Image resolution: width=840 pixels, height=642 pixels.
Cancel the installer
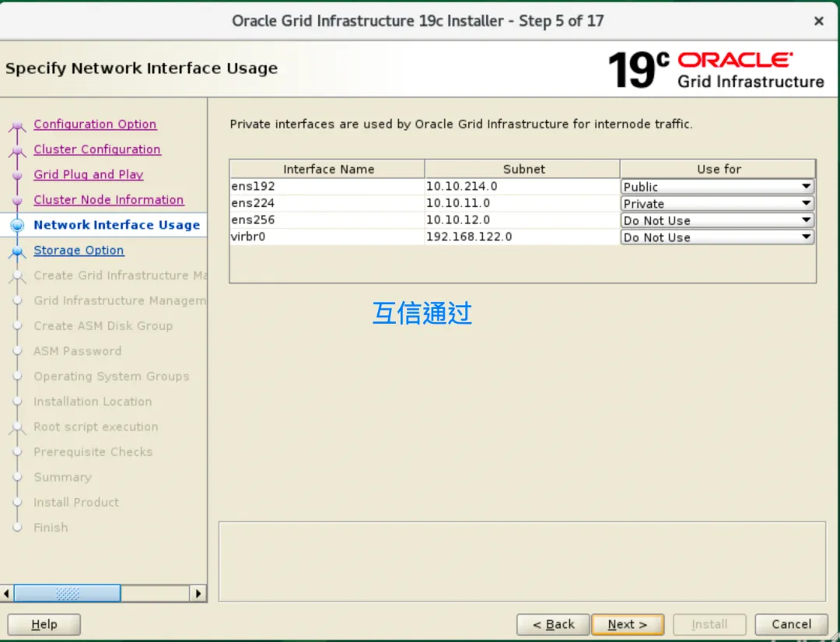[791, 624]
